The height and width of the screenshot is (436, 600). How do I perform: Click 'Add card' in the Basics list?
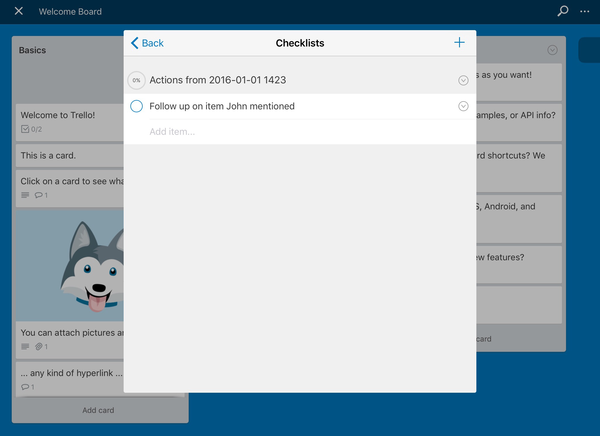point(98,410)
